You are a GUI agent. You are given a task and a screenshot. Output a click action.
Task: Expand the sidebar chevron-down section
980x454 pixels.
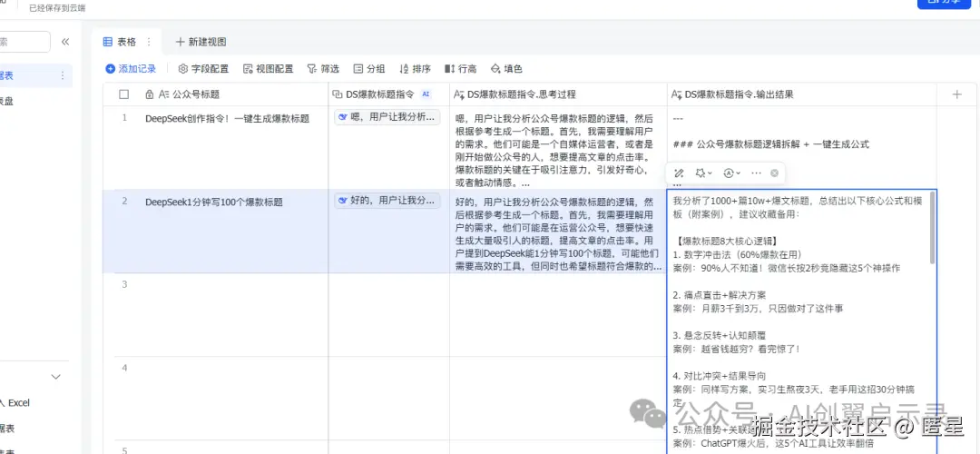pos(55,377)
